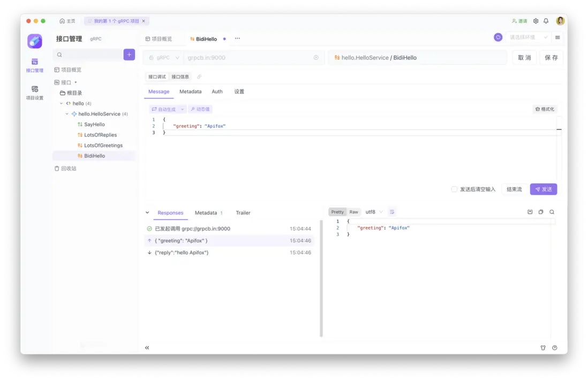Enable the 发送后清空输入 checkbox
This screenshot has height=381, width=588.
pos(454,189)
